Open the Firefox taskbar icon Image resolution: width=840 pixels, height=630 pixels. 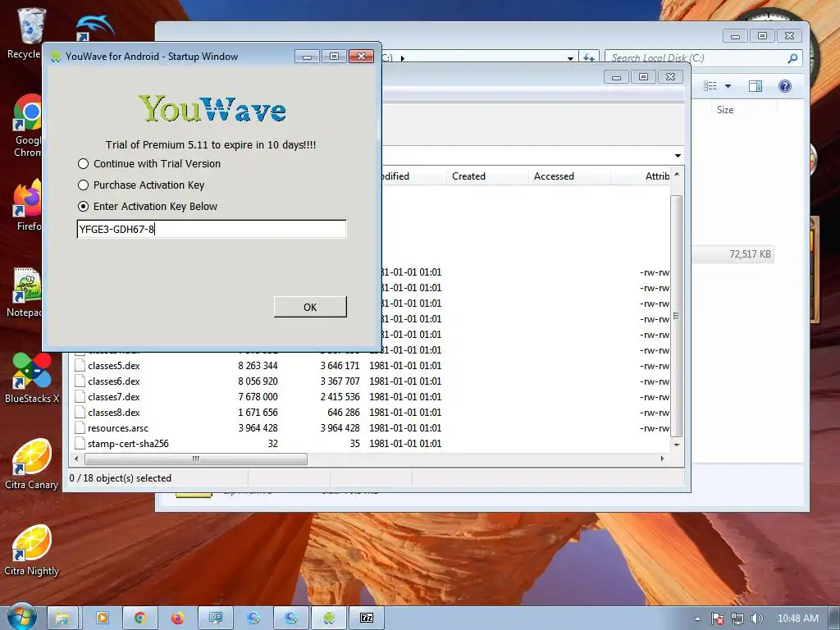tap(178, 619)
